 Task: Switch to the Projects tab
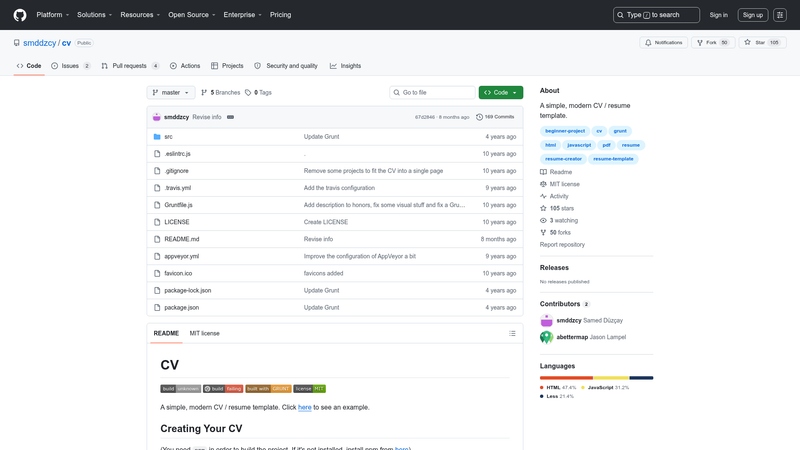click(227, 66)
